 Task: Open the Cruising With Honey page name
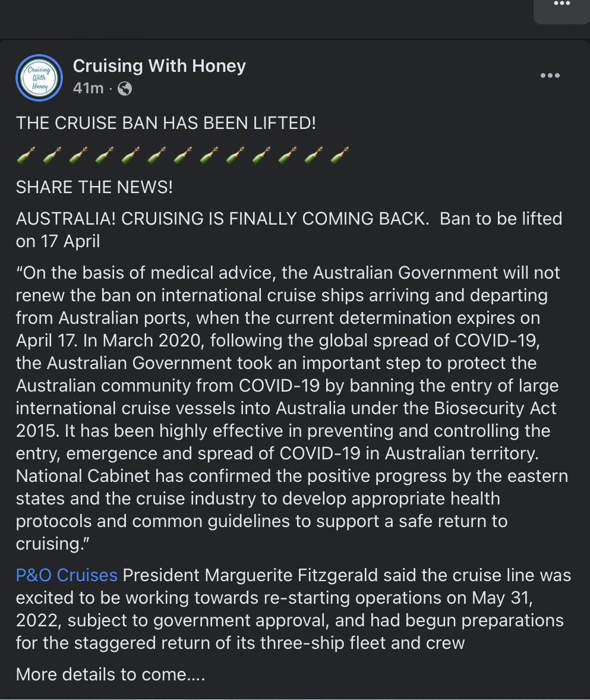click(x=159, y=66)
